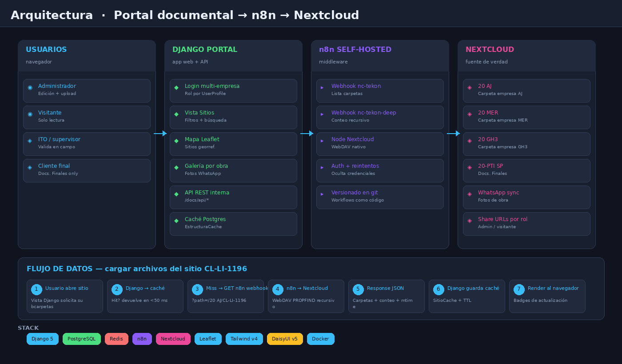
Task: Click step 2 circle Django → caché
Action: tap(117, 289)
